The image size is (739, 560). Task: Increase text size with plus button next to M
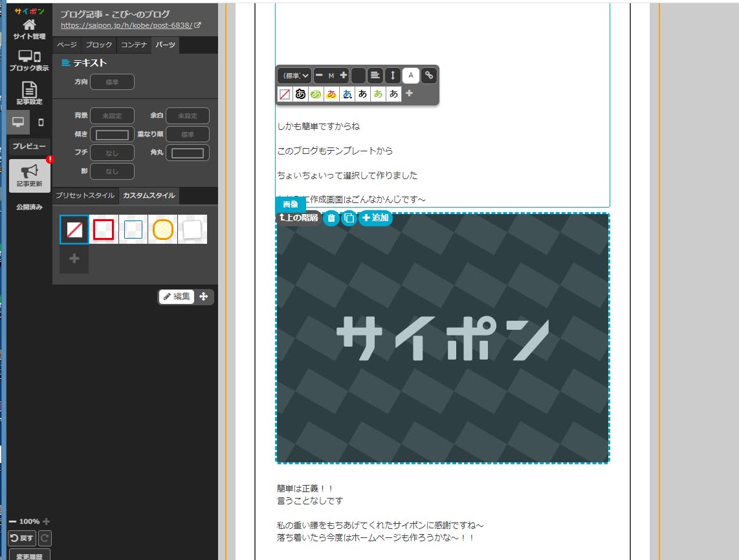344,76
